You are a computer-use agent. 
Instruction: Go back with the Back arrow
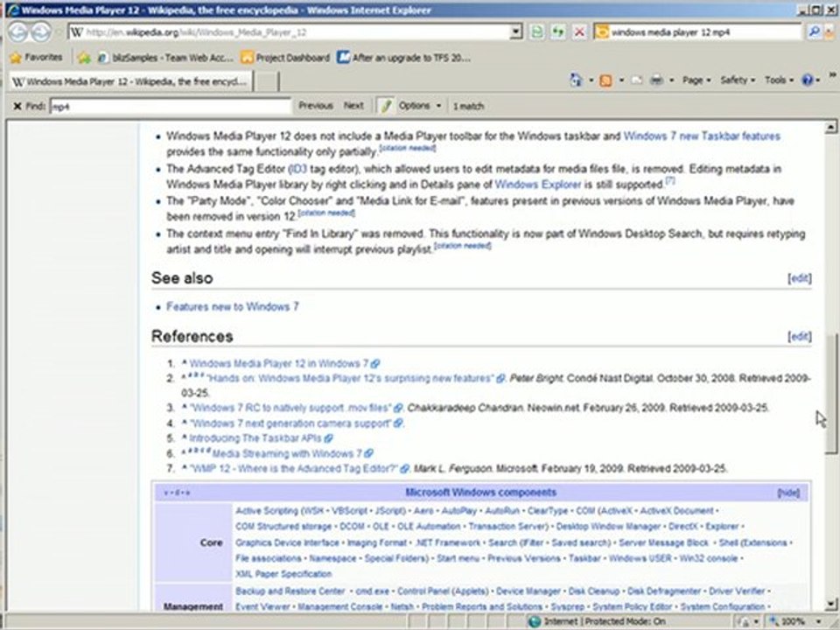(17, 32)
